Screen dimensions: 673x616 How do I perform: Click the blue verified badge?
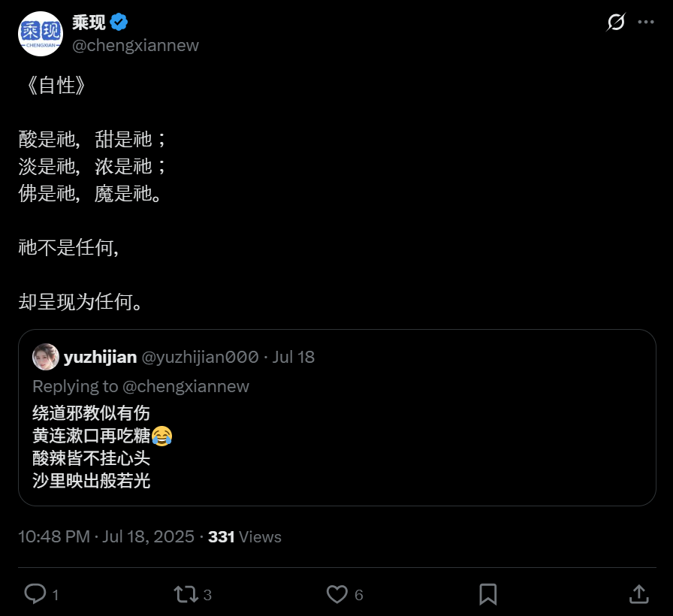(119, 22)
